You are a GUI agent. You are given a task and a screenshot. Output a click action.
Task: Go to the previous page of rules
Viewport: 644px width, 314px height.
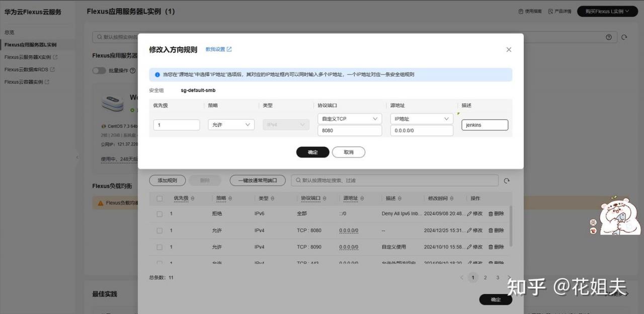click(x=462, y=278)
